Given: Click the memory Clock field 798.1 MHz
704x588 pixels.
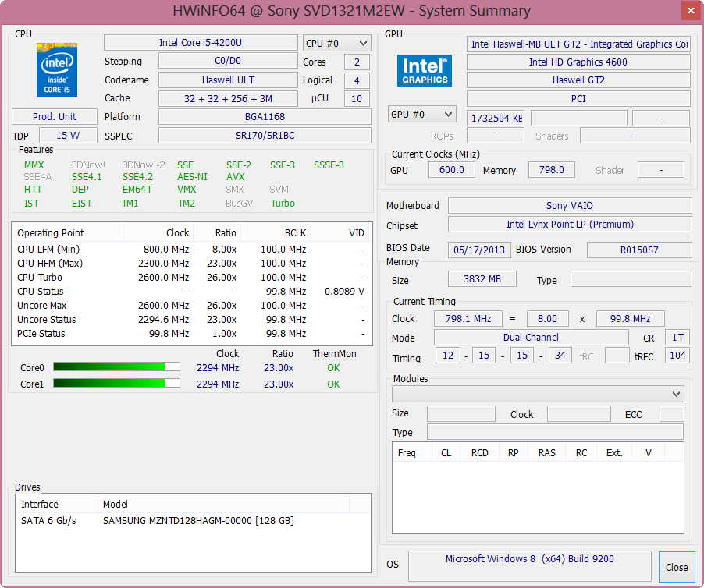Looking at the screenshot, I should 468,318.
